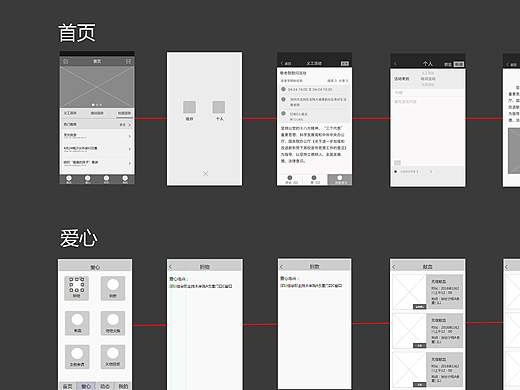The image size is (520, 390).
Task: Open the middle-left tile in the 爱心 grid
Action: pyautogui.click(x=77, y=323)
